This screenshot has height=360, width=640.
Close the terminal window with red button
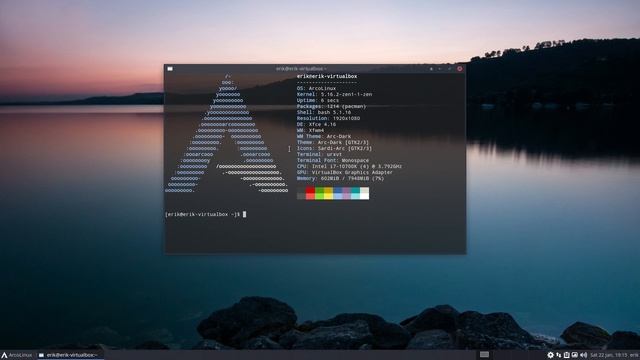tap(460, 69)
